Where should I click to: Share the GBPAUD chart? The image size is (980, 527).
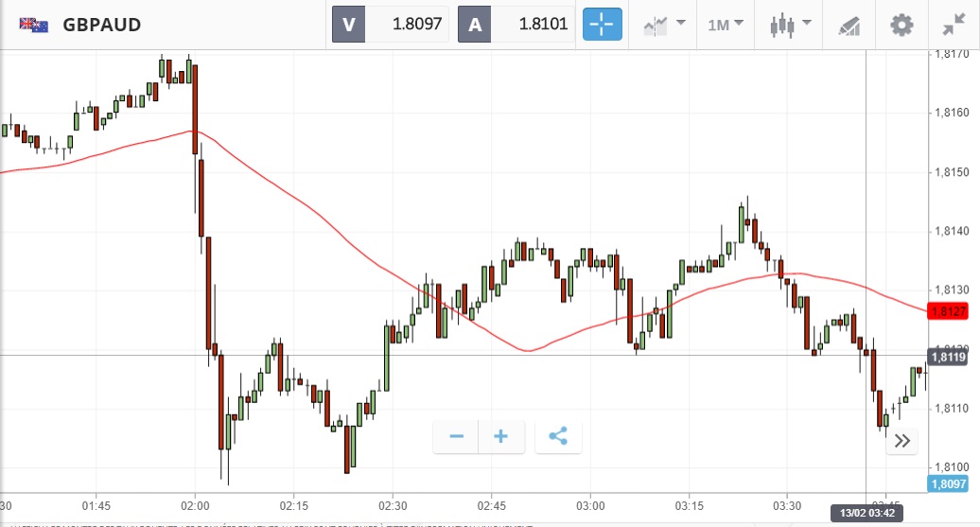click(558, 436)
